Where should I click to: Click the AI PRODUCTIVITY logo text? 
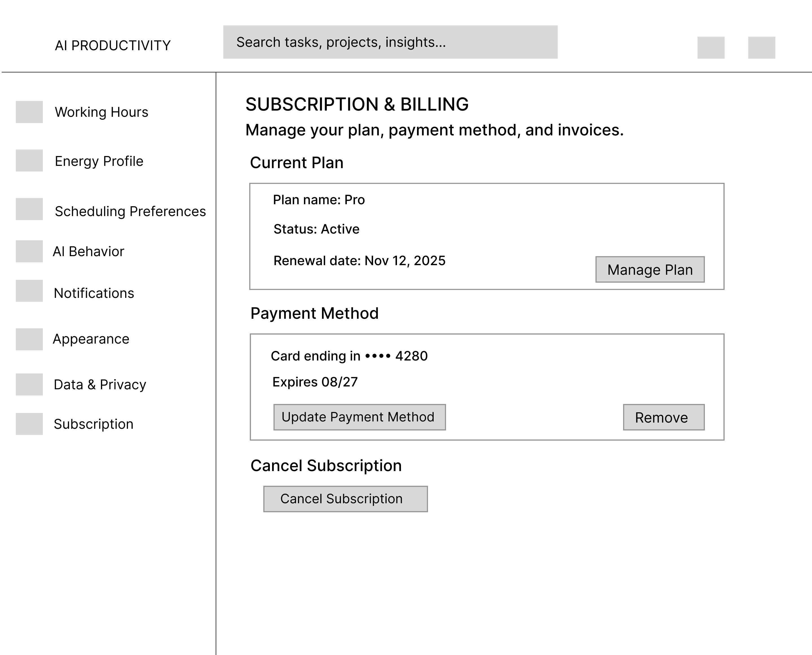coord(113,45)
